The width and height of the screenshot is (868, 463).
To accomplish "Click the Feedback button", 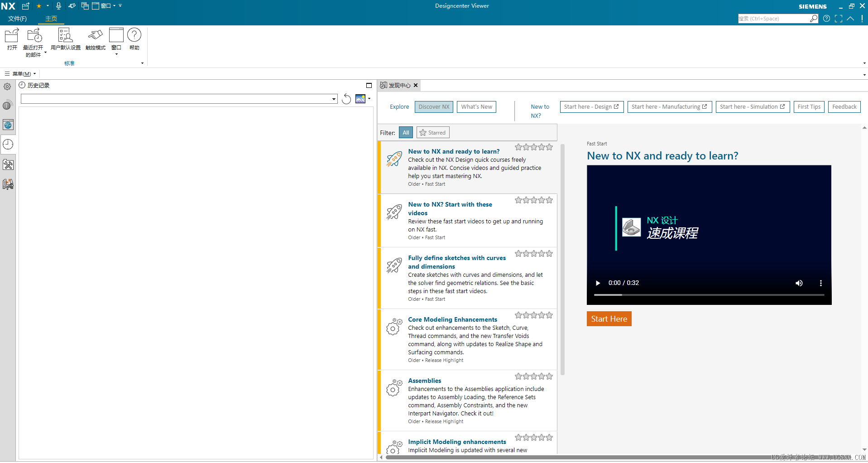I will 844,107.
